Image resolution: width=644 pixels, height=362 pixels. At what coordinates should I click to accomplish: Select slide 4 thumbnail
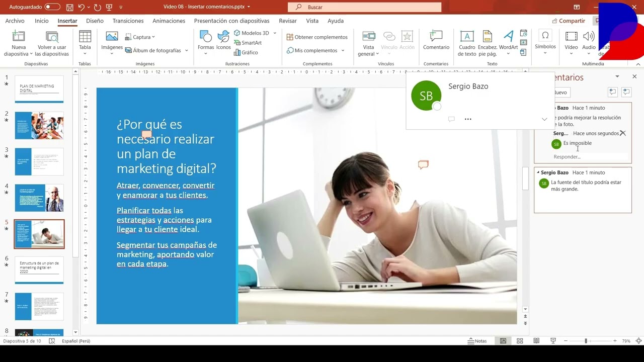point(39,198)
